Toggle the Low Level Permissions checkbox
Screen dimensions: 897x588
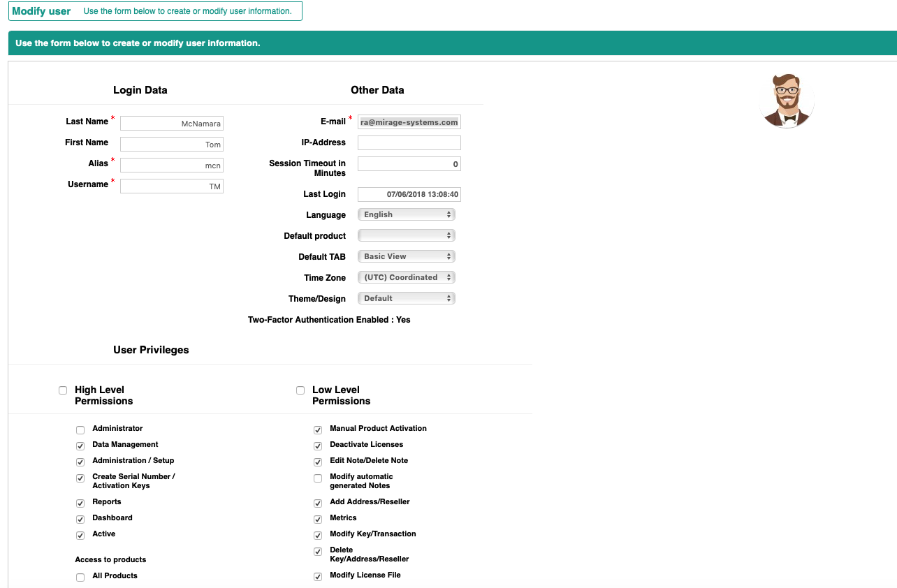click(x=300, y=390)
